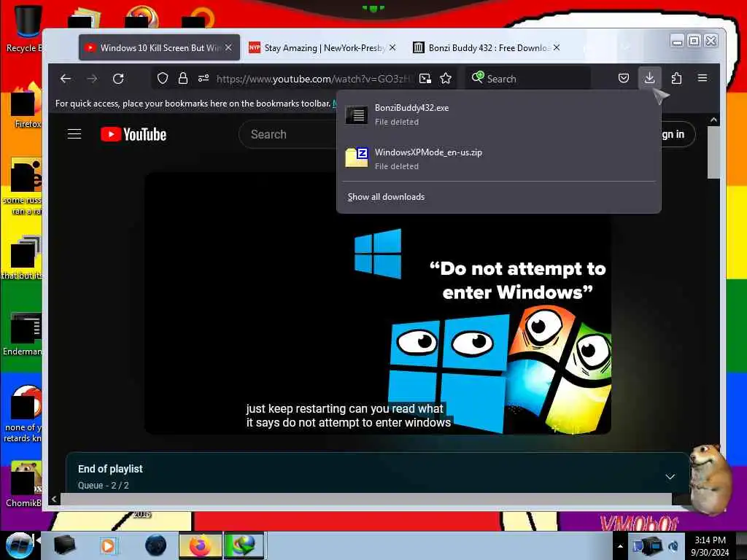Open site permissions icon in address bar

click(204, 79)
